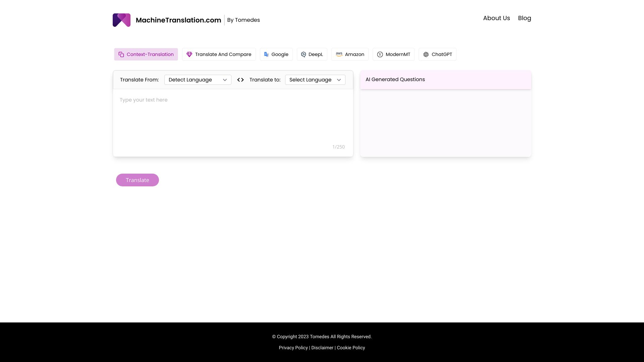Image resolution: width=644 pixels, height=362 pixels.
Task: Click the Translate button
Action: [137, 180]
